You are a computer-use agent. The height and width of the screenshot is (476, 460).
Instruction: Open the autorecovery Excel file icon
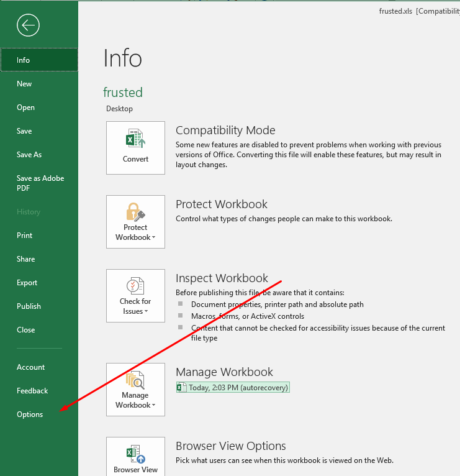(182, 387)
